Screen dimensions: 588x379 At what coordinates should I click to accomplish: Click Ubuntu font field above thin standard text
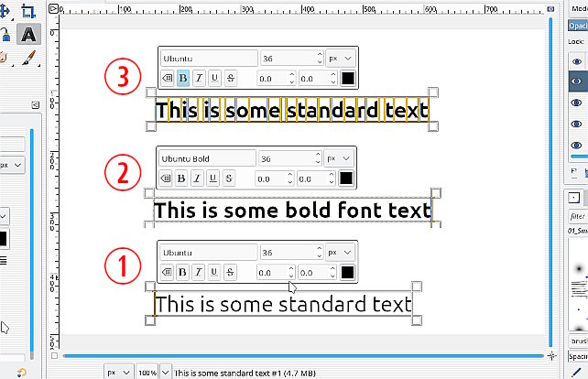209,253
